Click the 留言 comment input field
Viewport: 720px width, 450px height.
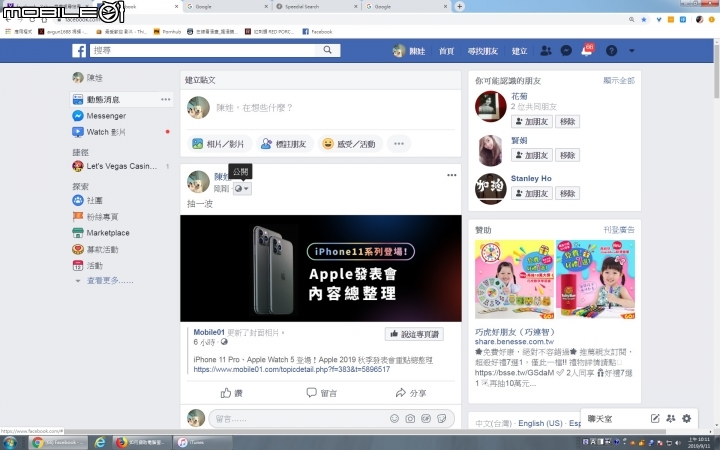click(296, 419)
